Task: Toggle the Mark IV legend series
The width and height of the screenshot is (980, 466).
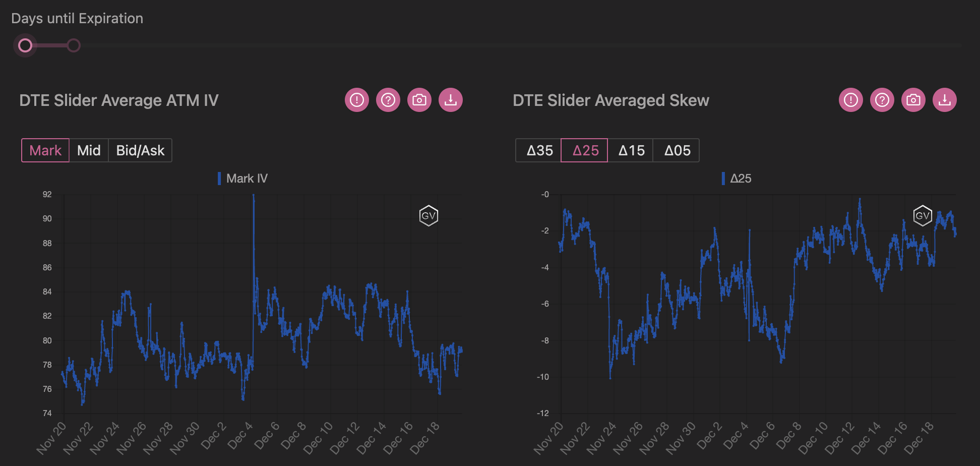Action: pos(242,179)
